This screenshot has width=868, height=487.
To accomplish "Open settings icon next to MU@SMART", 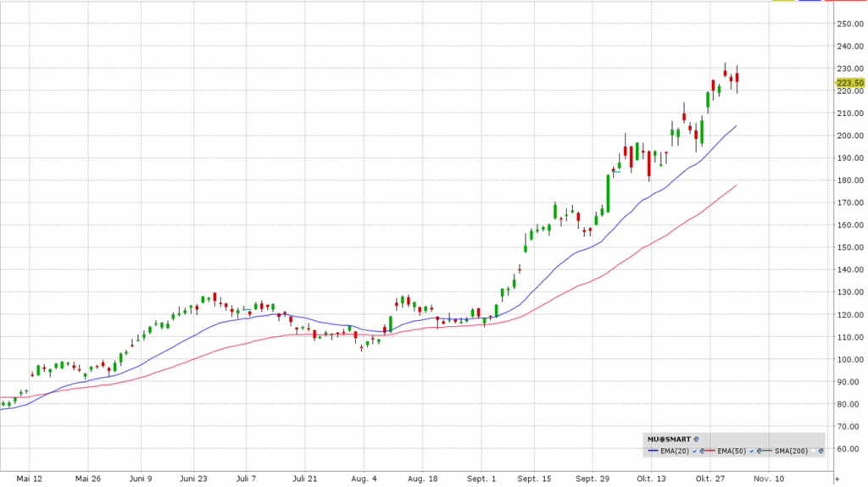I will point(696,440).
